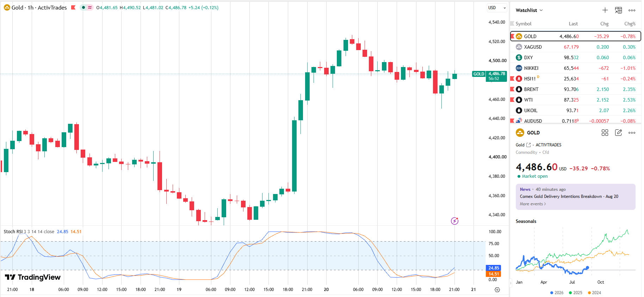
Task: Expand the More events link
Action: (x=533, y=204)
